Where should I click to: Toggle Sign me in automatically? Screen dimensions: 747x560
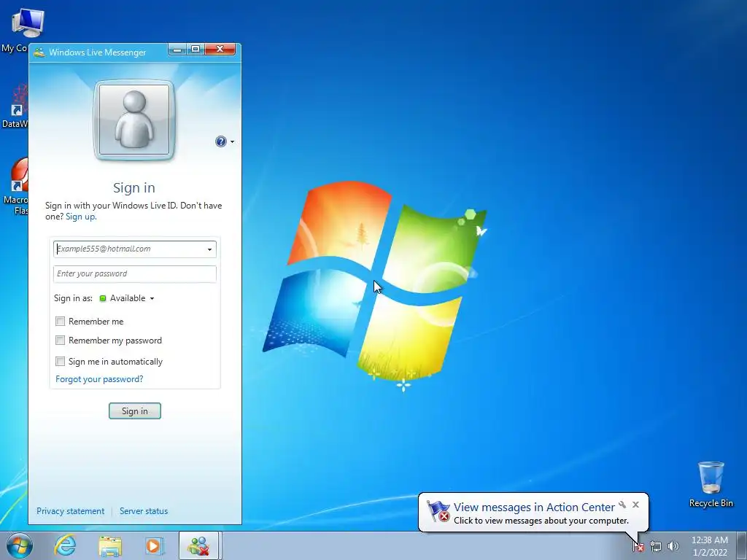pos(60,362)
